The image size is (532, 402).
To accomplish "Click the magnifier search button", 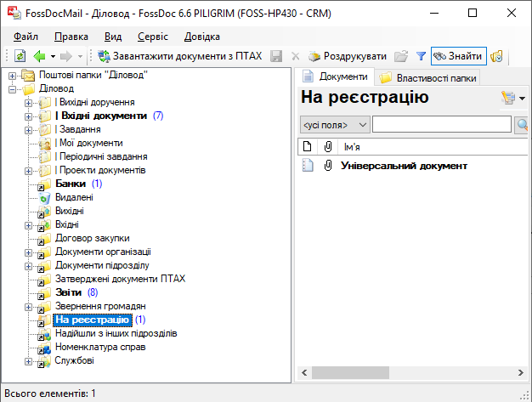I will [522, 125].
